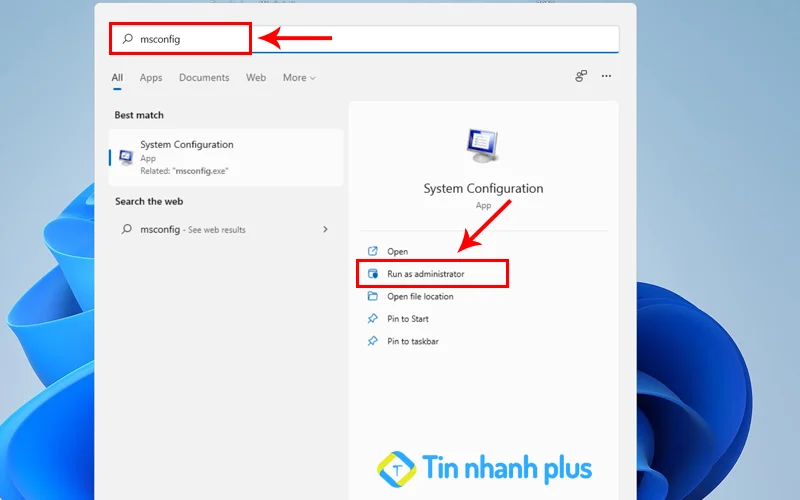Switch to the Documents tab
The height and width of the screenshot is (500, 800).
click(204, 78)
